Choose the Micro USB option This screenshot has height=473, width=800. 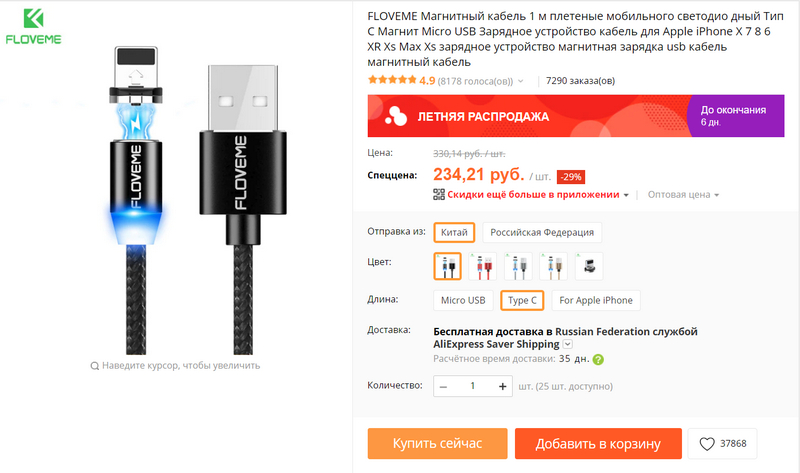coord(463,301)
